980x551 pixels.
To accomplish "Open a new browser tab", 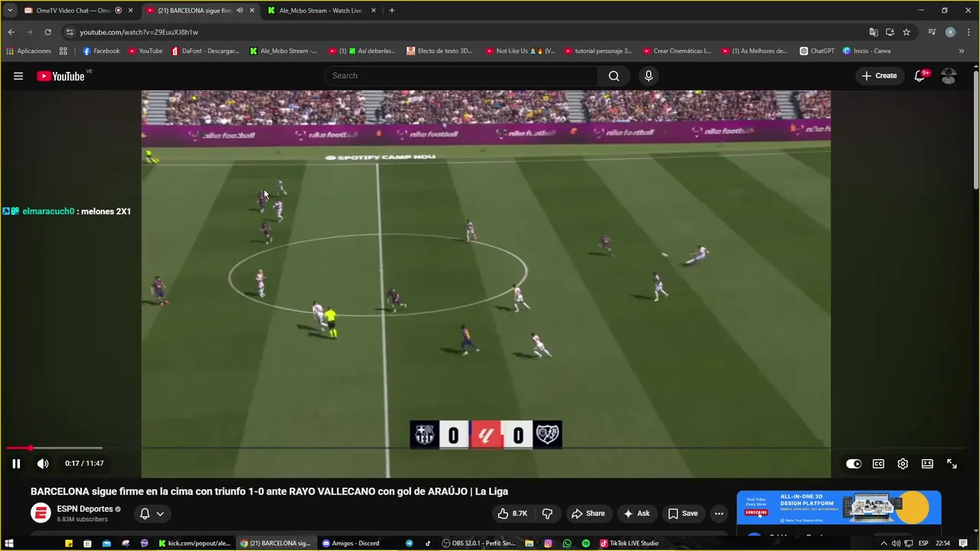I will coord(392,11).
